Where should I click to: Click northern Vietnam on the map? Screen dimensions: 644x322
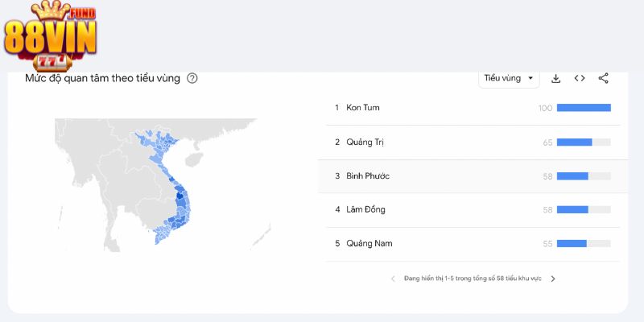[x=158, y=143]
